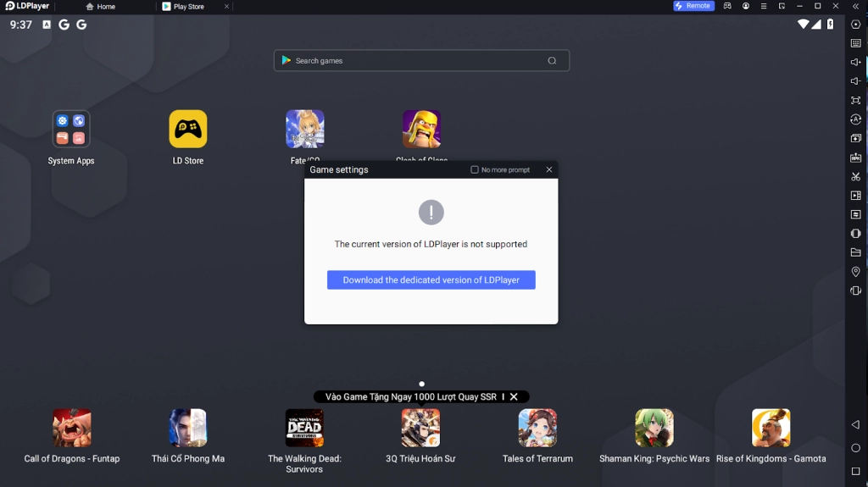Click the half-filled circle icon in sidebar
Image resolution: width=868 pixels, height=487 pixels.
pyautogui.click(x=856, y=234)
